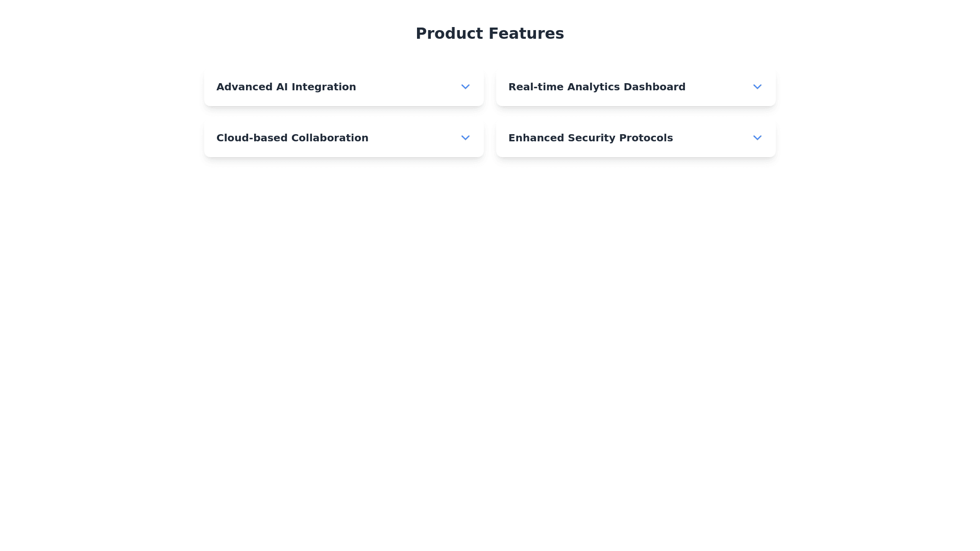The height and width of the screenshot is (551, 980).
Task: Toggle open the Real-time Analytics Dashboard section
Action: pyautogui.click(x=635, y=87)
